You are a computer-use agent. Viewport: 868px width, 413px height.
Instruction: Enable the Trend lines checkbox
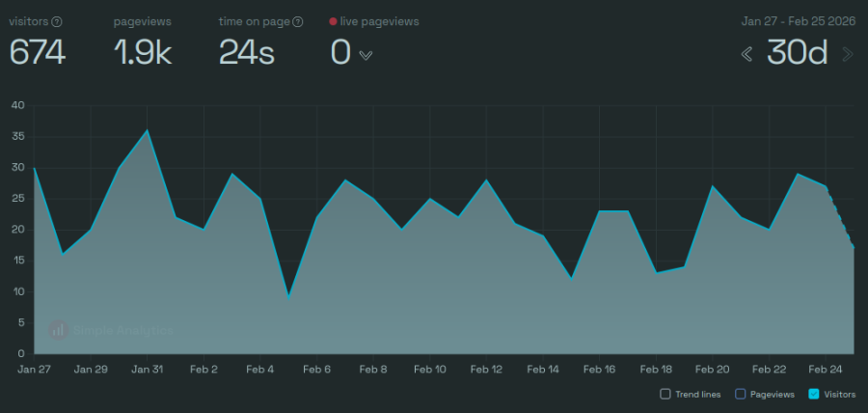(x=665, y=394)
